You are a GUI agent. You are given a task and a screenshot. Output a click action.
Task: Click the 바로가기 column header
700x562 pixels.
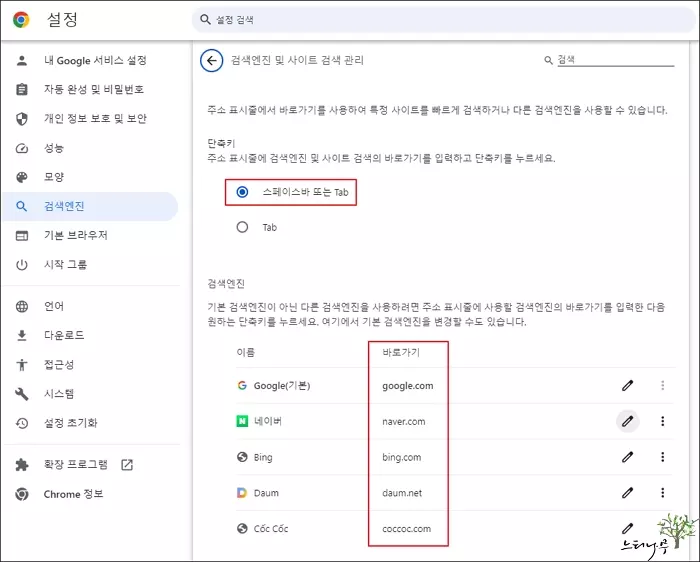pyautogui.click(x=401, y=352)
